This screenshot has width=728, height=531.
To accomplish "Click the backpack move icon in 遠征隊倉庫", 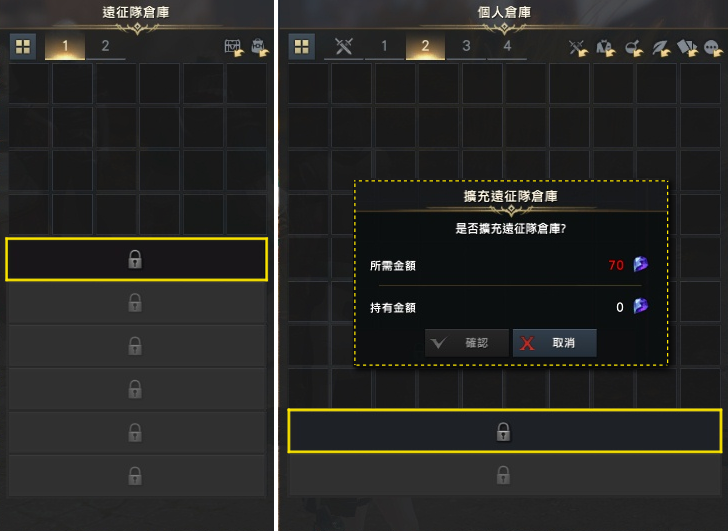I will 260,47.
